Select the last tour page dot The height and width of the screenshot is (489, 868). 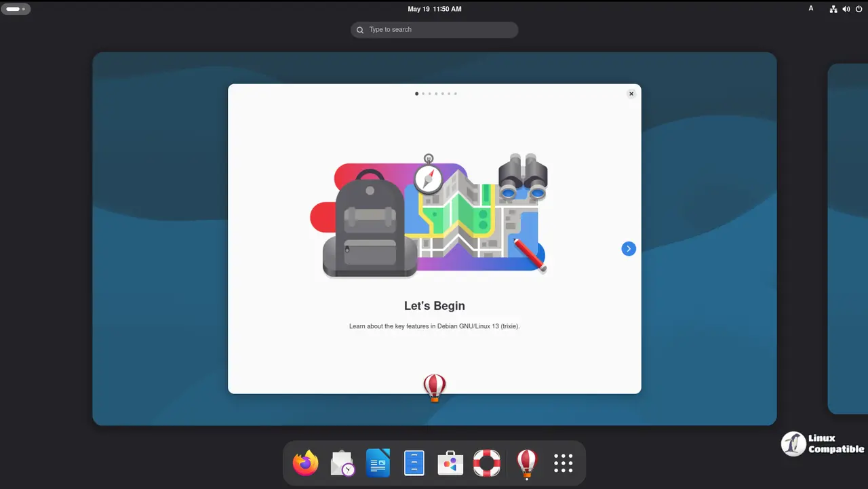(455, 94)
